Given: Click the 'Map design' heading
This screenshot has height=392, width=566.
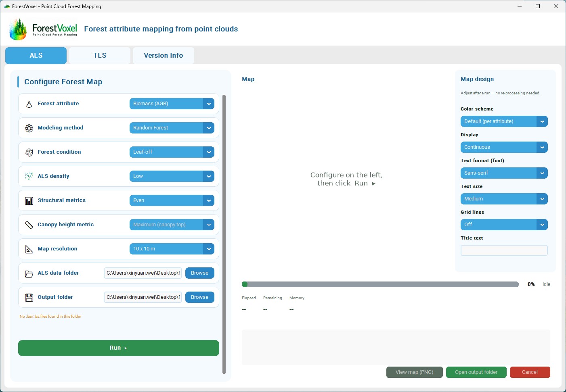Looking at the screenshot, I should click(477, 79).
